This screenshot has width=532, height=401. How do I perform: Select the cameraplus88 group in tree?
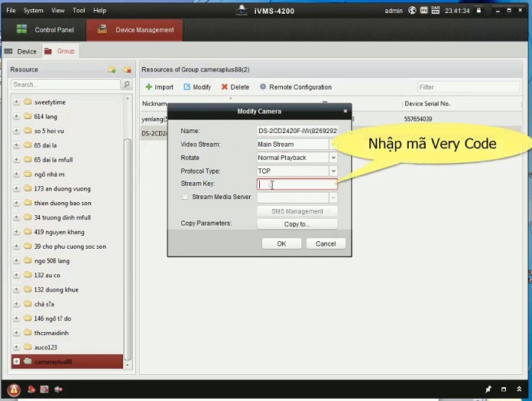(54, 361)
